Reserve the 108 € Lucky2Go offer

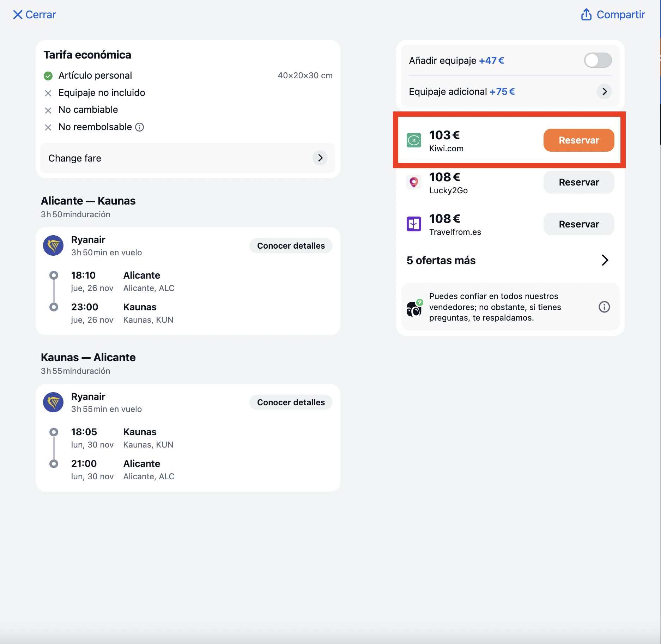coord(579,182)
